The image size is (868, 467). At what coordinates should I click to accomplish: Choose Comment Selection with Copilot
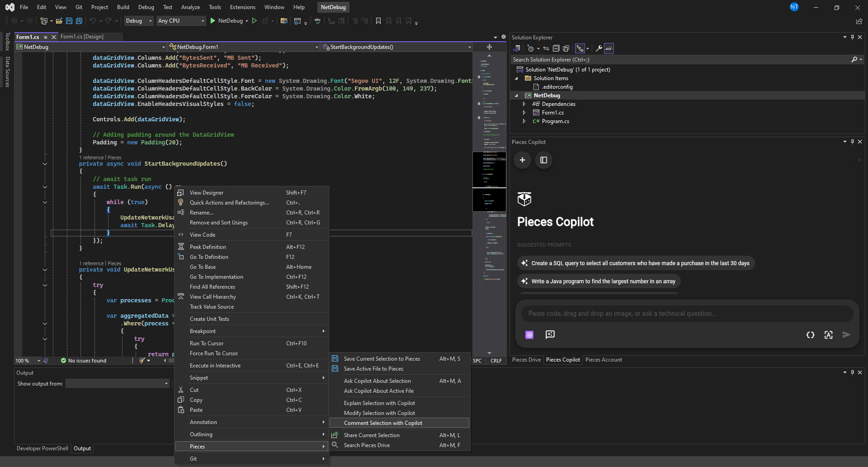coord(400,423)
